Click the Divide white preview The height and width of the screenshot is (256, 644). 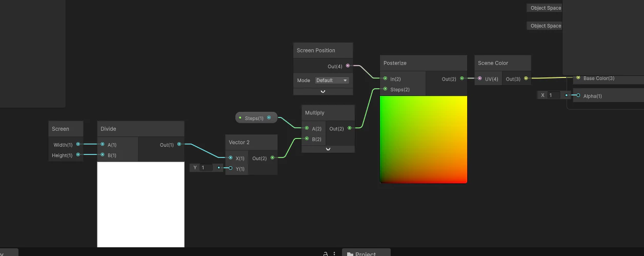141,205
